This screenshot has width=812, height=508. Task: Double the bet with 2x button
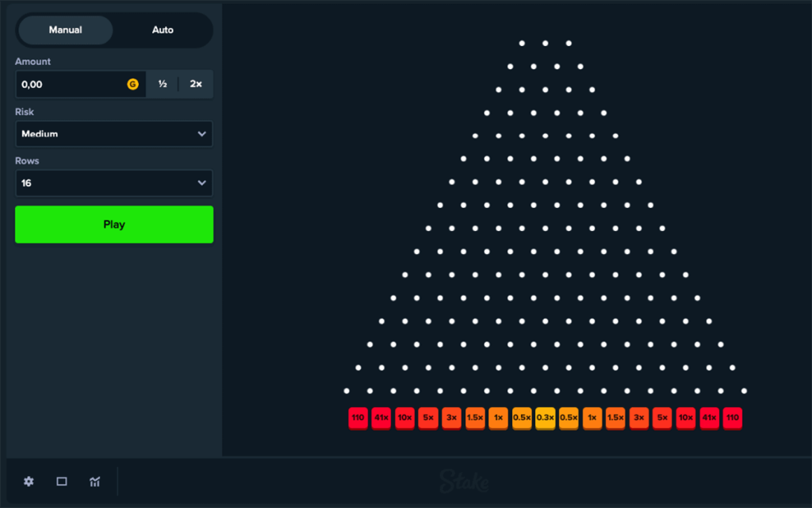(x=196, y=84)
